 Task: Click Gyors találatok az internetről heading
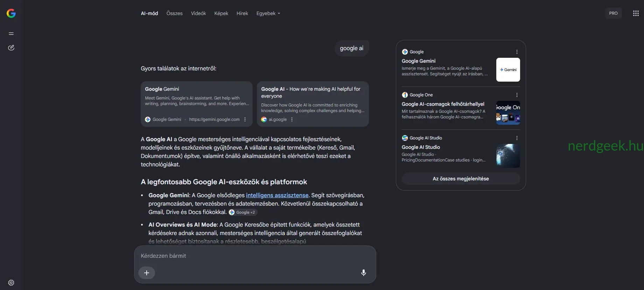pos(178,68)
